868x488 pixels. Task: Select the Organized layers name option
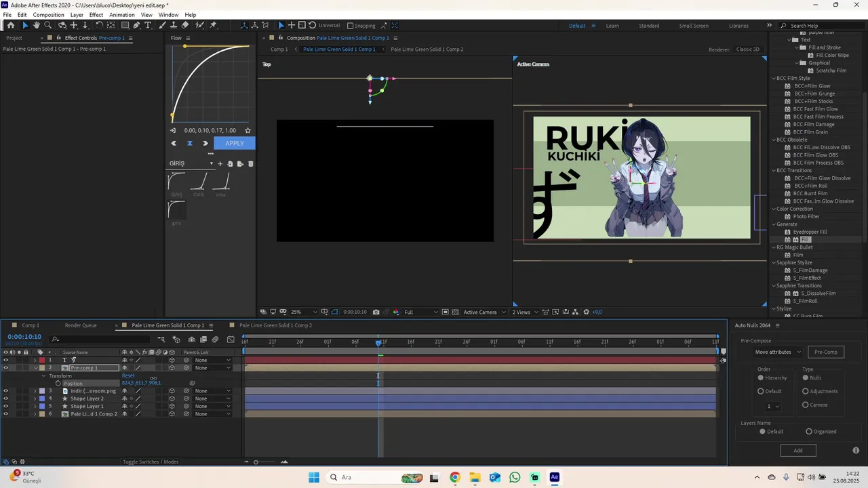pos(809,431)
